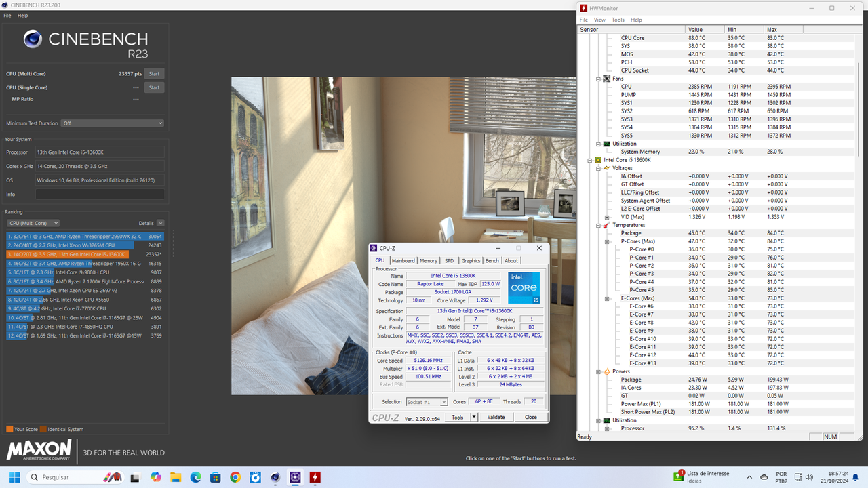Start the CPU (Single Core) benchmark
The height and width of the screenshot is (488, 868).
click(154, 87)
